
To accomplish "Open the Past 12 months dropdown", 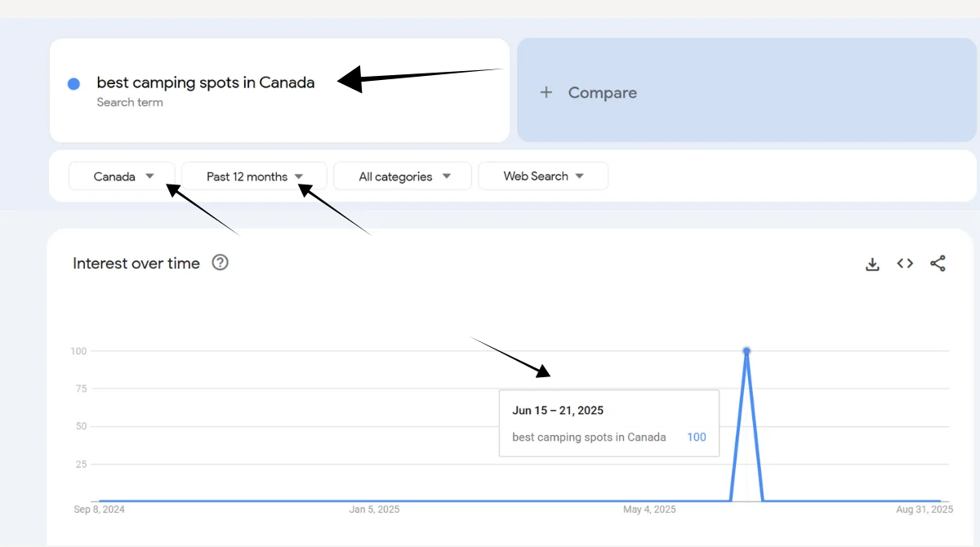I will pos(254,176).
